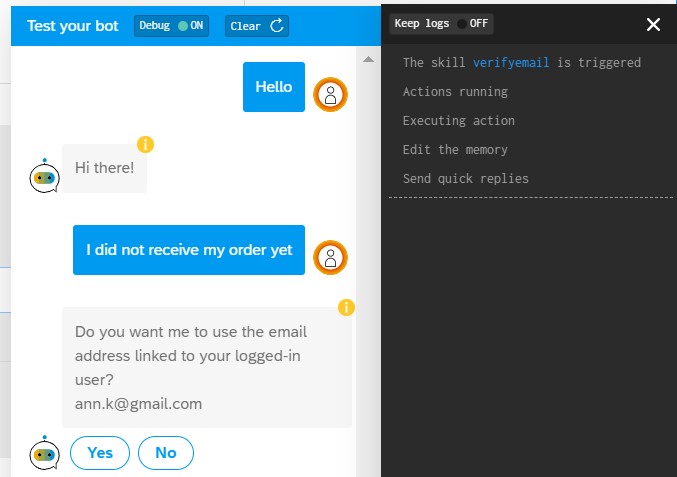
Task: Click the user avatar next to "Hello"
Action: [x=330, y=94]
